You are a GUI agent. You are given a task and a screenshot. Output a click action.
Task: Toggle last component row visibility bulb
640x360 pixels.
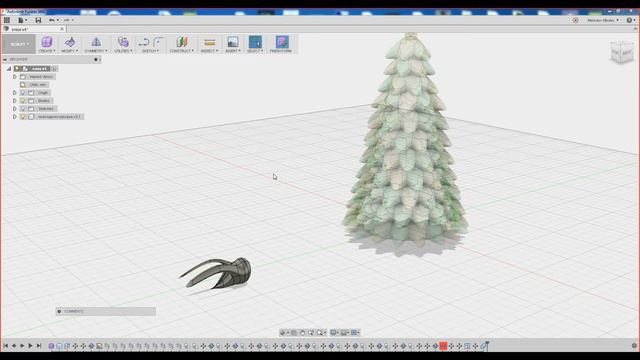click(x=23, y=117)
